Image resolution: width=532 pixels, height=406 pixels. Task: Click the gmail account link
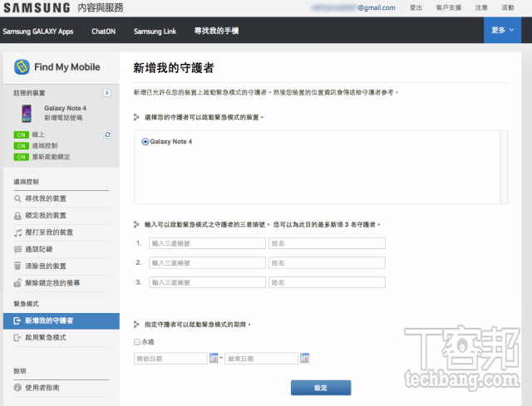[353, 7]
